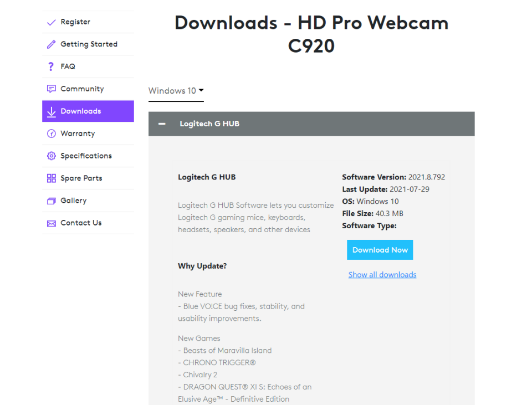Image resolution: width=532 pixels, height=405 pixels.
Task: Click the Downloads arrow icon
Action: click(52, 111)
